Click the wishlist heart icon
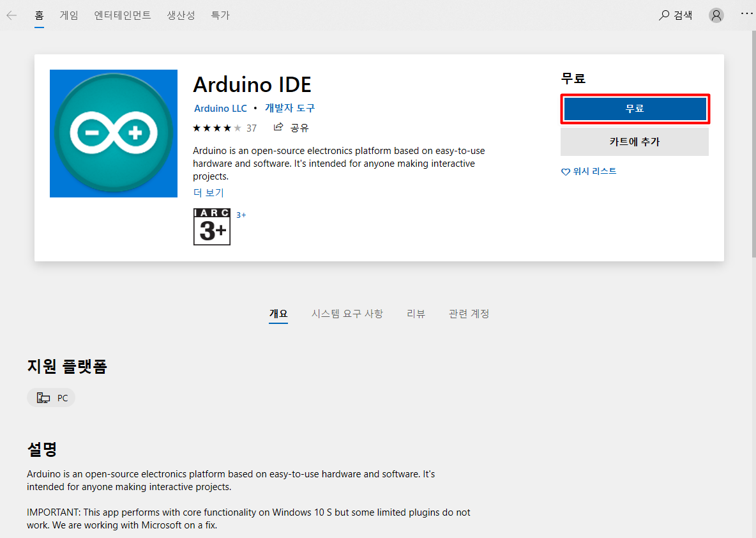 [x=566, y=172]
